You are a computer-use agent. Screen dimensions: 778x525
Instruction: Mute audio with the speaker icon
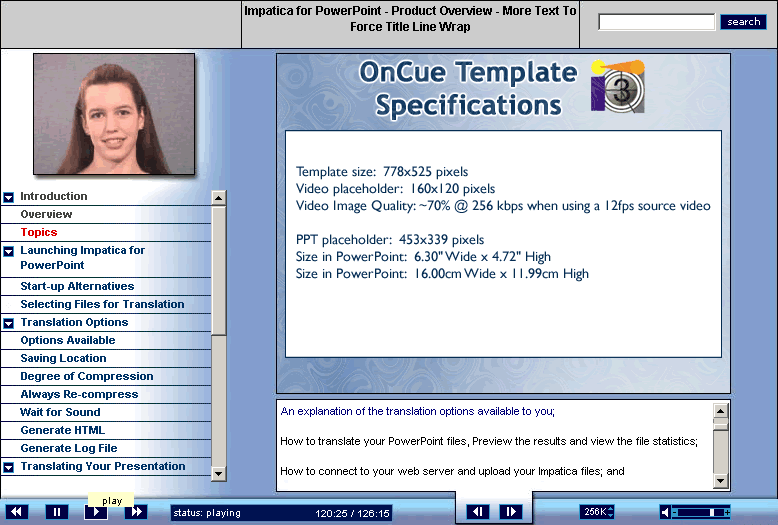[x=665, y=512]
